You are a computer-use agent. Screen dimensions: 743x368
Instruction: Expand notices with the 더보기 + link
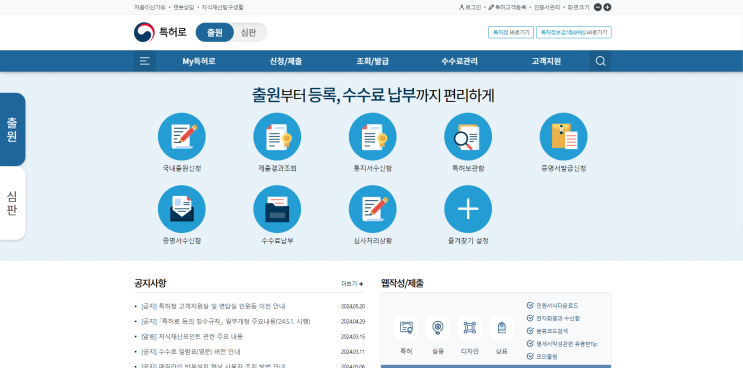coord(352,284)
